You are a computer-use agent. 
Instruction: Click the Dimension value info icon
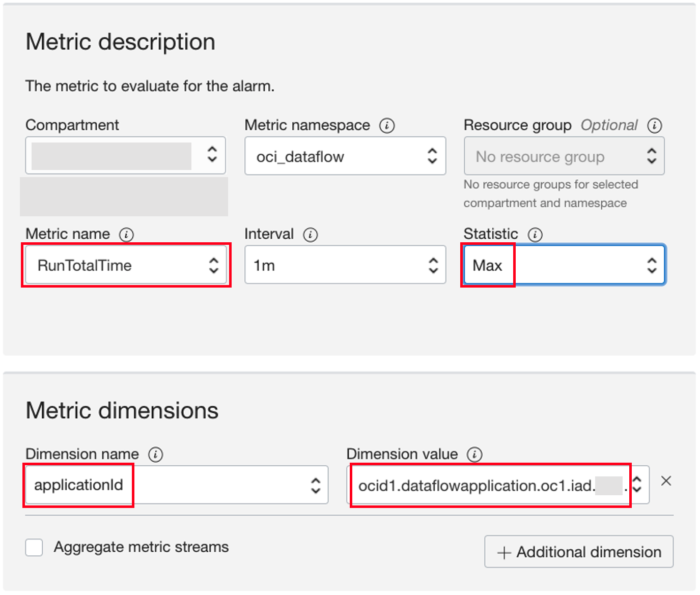click(474, 455)
